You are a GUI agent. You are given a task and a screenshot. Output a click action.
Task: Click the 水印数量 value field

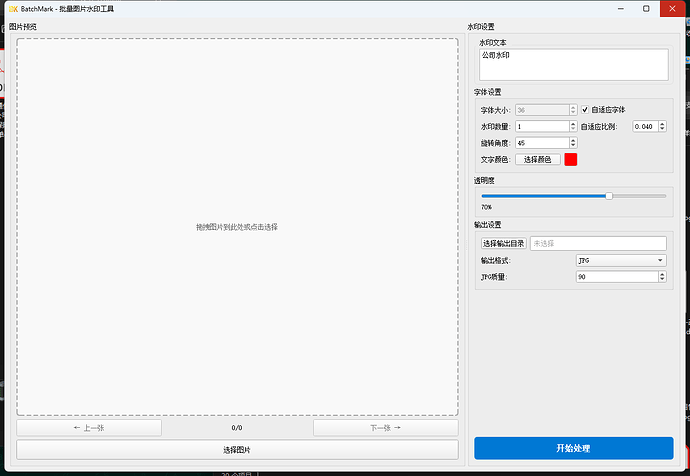point(541,126)
